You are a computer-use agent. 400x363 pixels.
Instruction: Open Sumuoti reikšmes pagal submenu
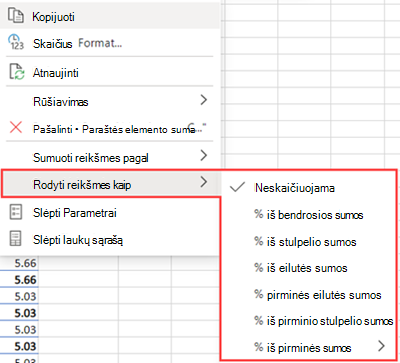click(110, 157)
